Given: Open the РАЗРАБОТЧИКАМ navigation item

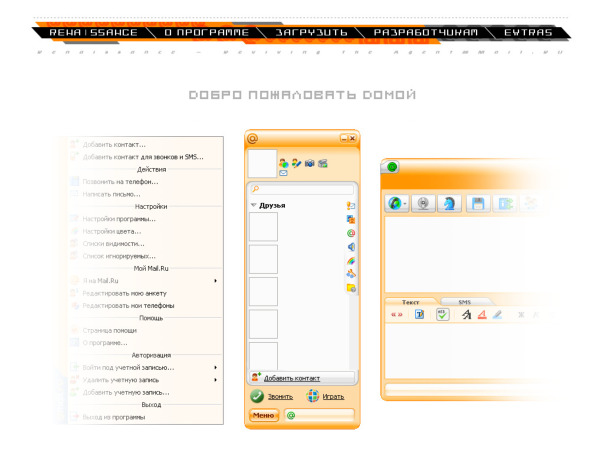Looking at the screenshot, I should [426, 32].
